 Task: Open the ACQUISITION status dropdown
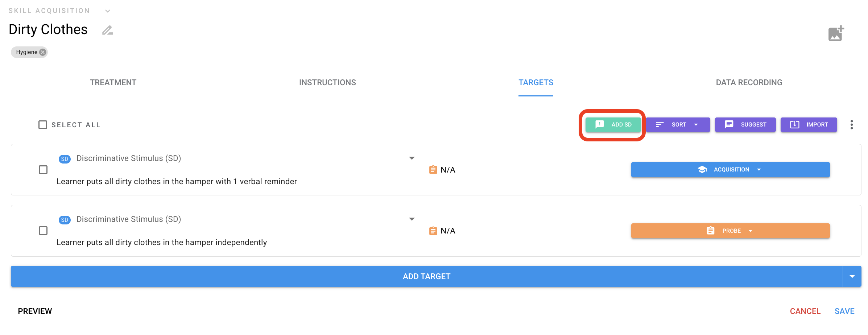(x=730, y=170)
